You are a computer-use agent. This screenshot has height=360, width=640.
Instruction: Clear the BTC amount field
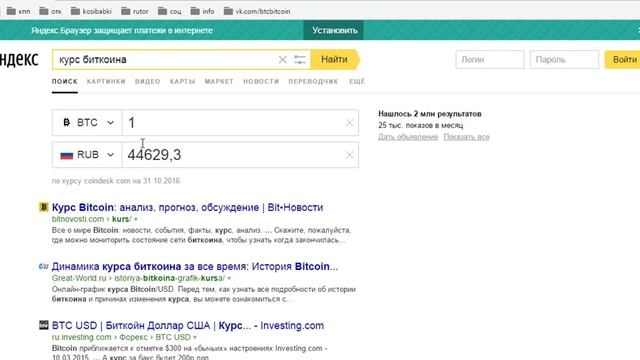pyautogui.click(x=349, y=122)
